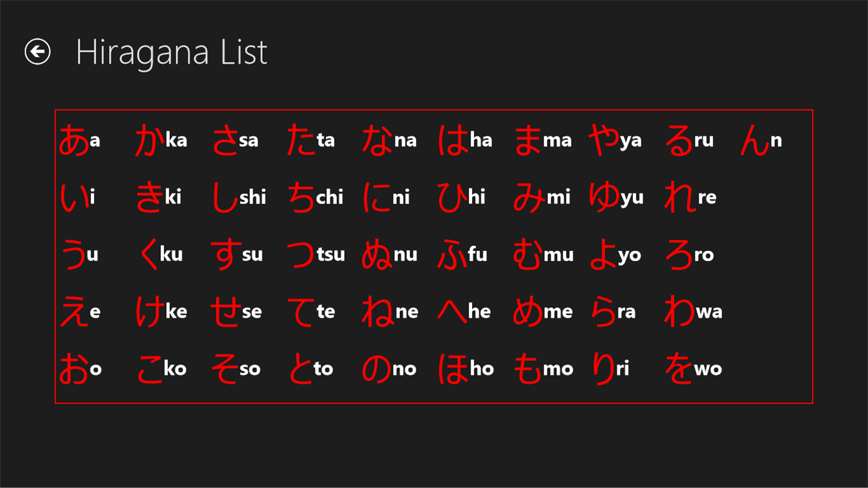
Task: Select the 'shi' hiragana character
Action: pos(225,197)
